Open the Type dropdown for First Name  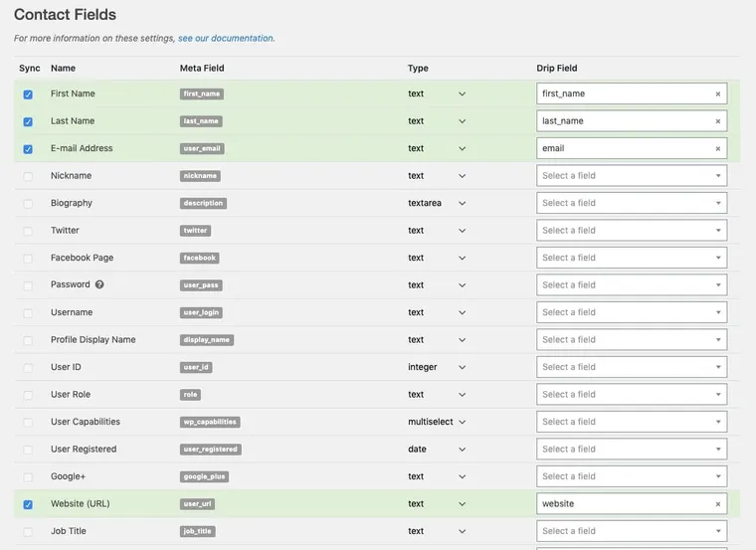[437, 93]
